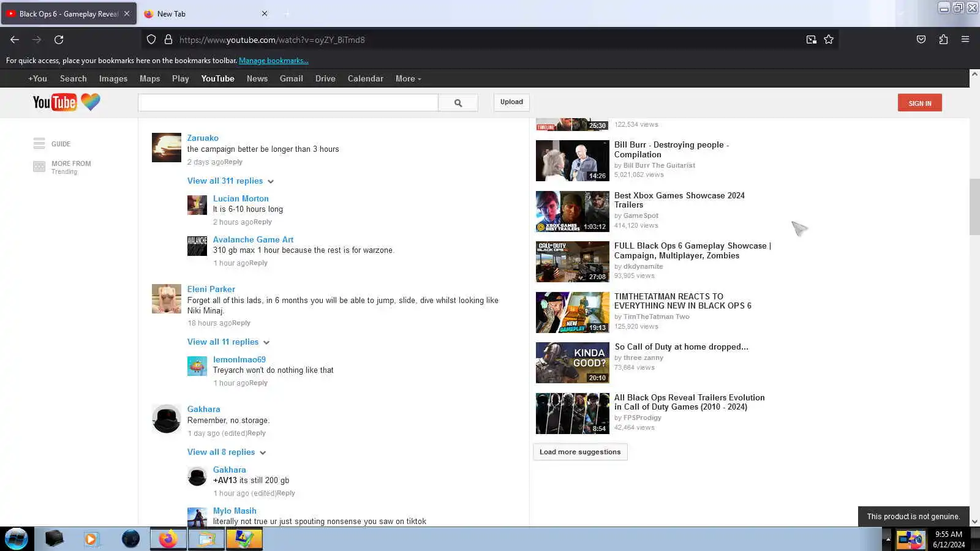
Task: Reload the current YouTube page
Action: 59,40
